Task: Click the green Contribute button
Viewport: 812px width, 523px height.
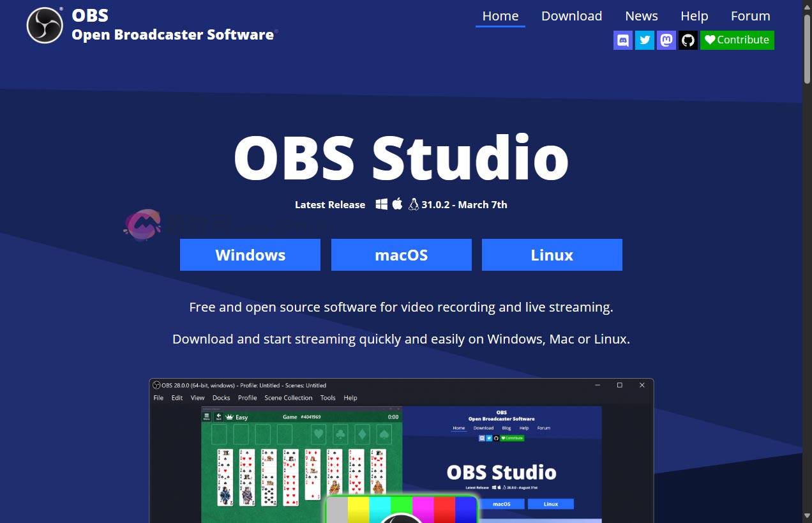Action: (737, 40)
